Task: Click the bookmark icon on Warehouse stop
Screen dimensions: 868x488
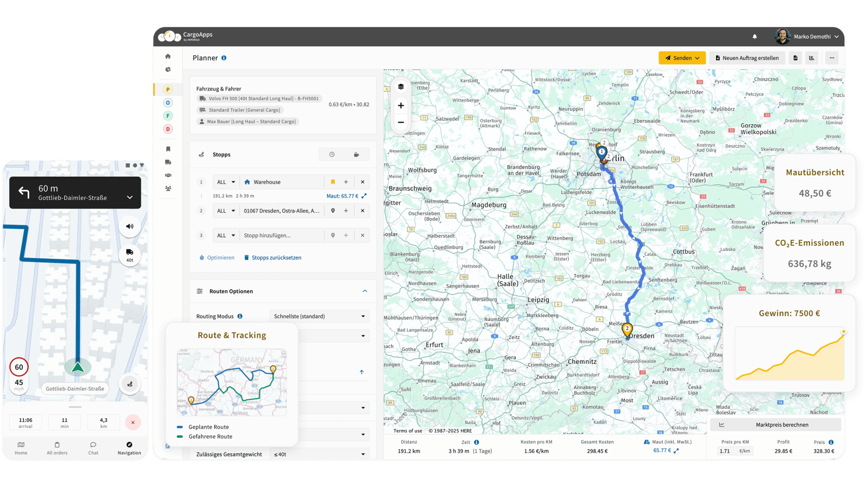Action: coord(333,182)
